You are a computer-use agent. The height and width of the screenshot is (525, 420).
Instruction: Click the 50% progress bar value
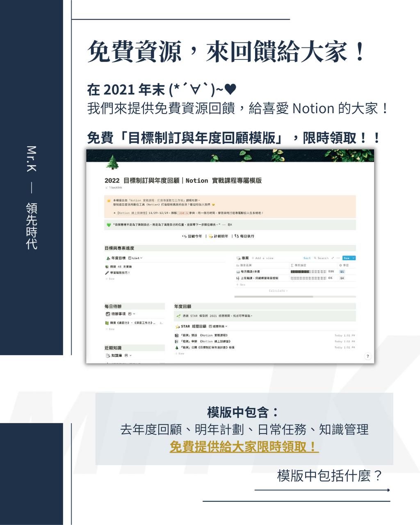point(331,272)
